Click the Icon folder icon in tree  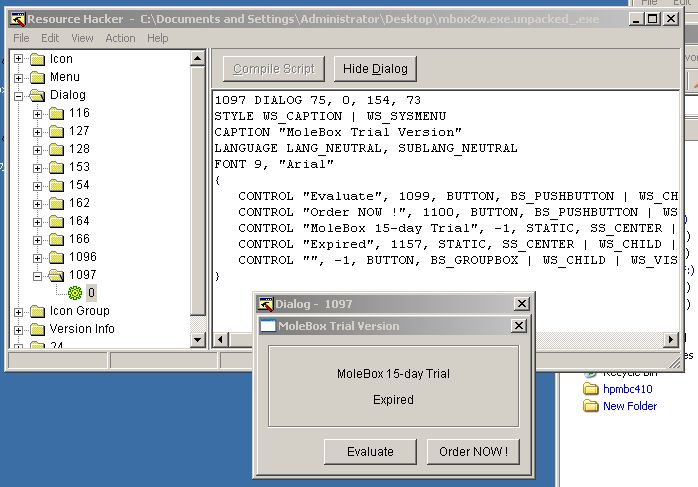(x=37, y=59)
